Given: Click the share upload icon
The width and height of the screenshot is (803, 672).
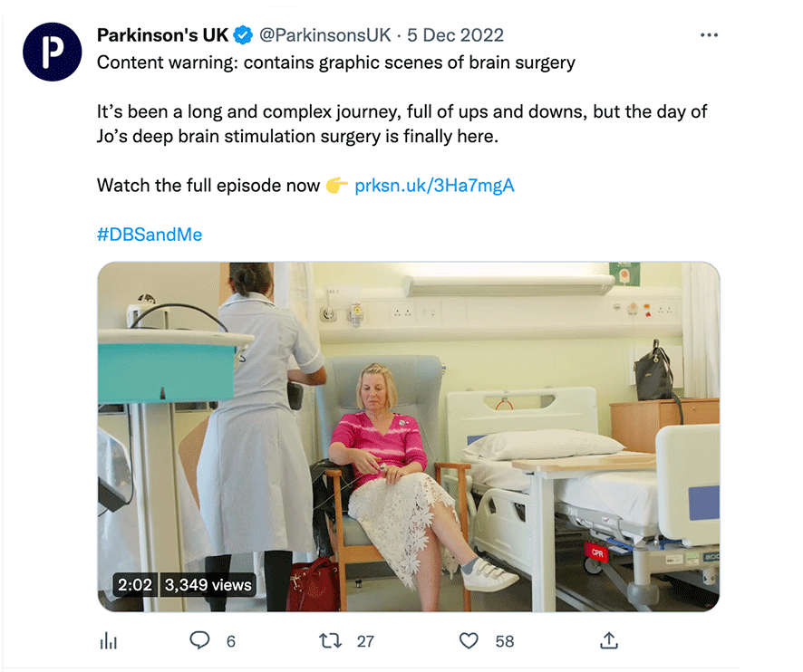Looking at the screenshot, I should point(610,641).
